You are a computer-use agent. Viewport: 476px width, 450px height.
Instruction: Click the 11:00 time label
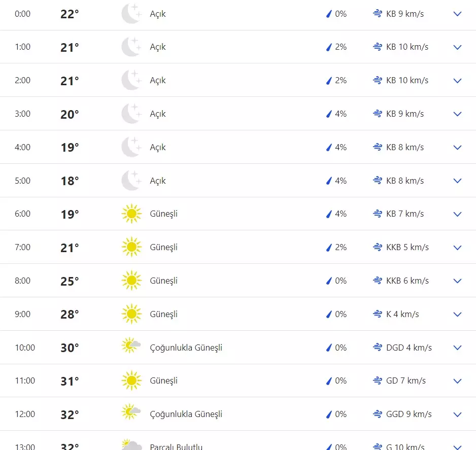point(24,380)
